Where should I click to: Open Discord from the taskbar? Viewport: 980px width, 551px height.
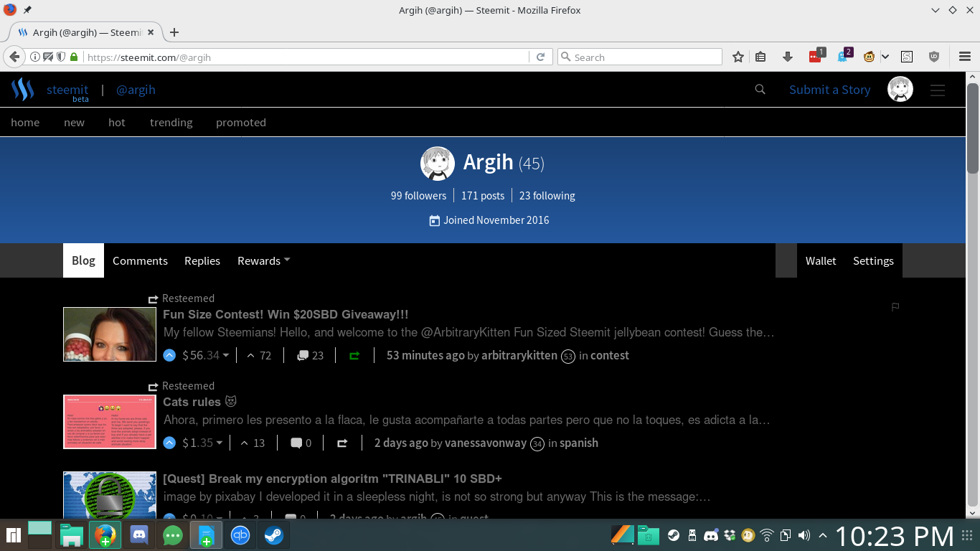[139, 535]
